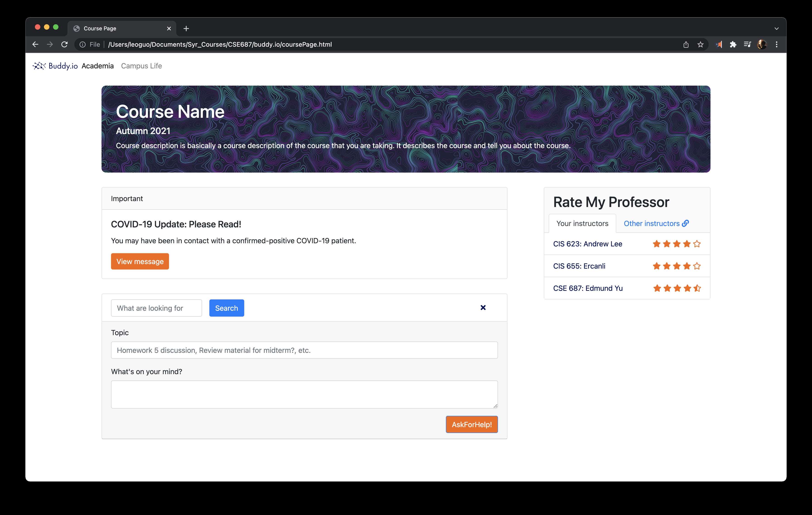Viewport: 812px width, 515px height.
Task: Open Chrome three-dot menu
Action: 777,44
